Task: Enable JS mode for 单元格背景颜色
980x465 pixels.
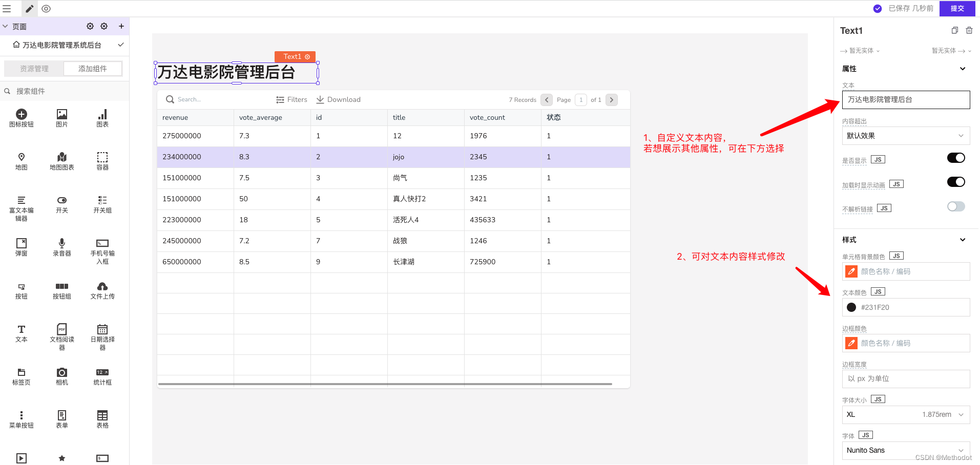Action: pos(896,256)
